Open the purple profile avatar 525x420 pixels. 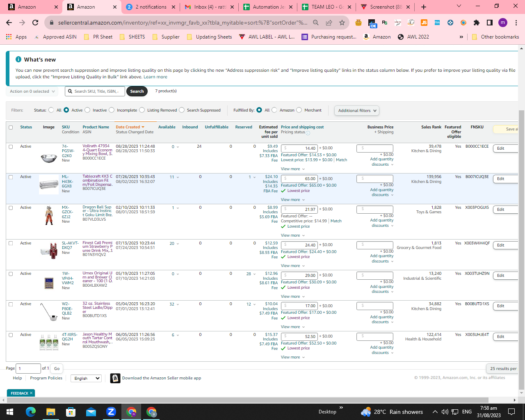(503, 23)
